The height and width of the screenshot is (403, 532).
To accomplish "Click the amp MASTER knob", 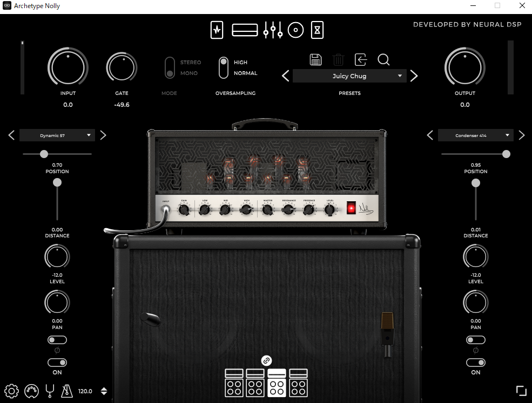I will 267,210.
